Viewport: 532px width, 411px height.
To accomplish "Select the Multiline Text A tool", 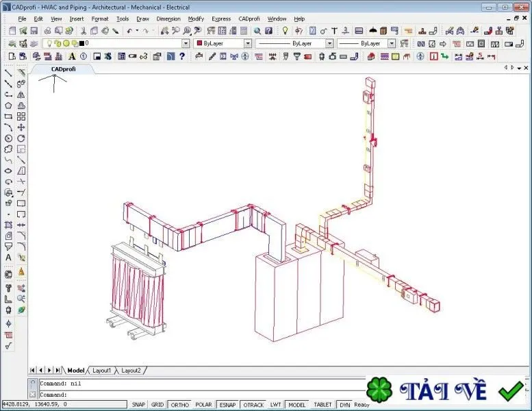I will [8, 258].
